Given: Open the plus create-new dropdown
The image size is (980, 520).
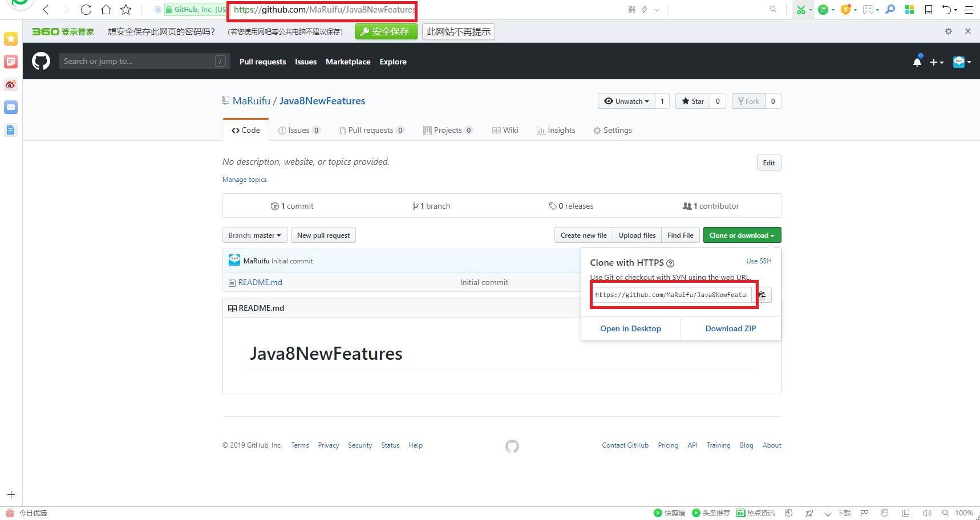Looking at the screenshot, I should tap(937, 62).
